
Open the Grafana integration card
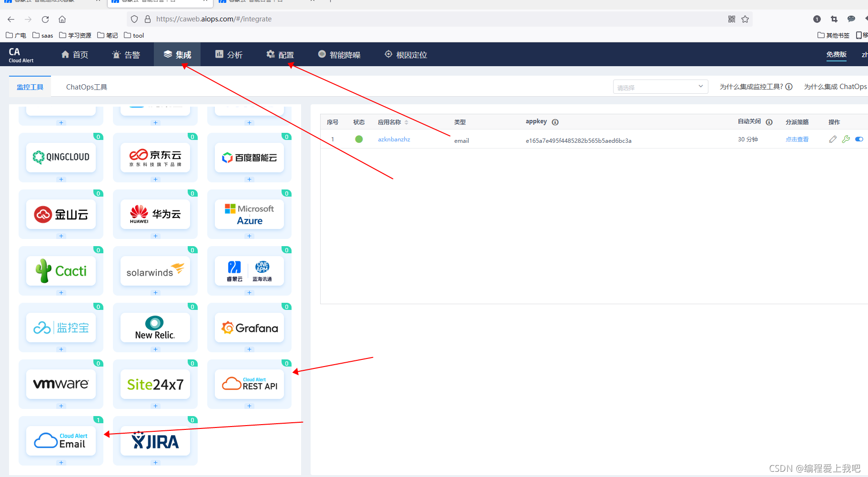(249, 328)
